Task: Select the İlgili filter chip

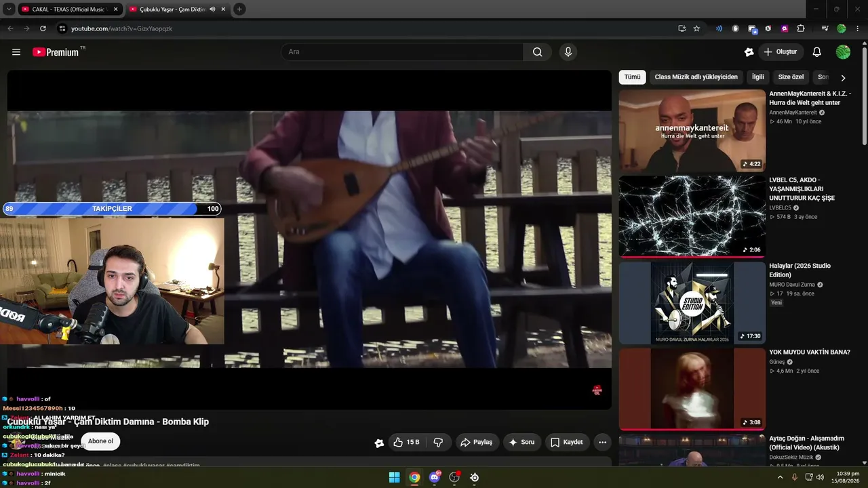Action: point(757,77)
